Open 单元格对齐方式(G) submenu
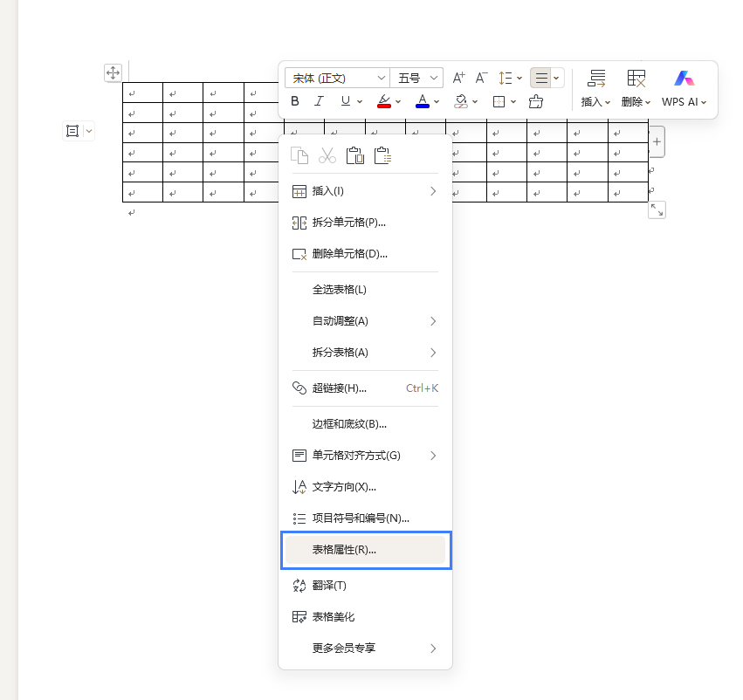 [365, 456]
